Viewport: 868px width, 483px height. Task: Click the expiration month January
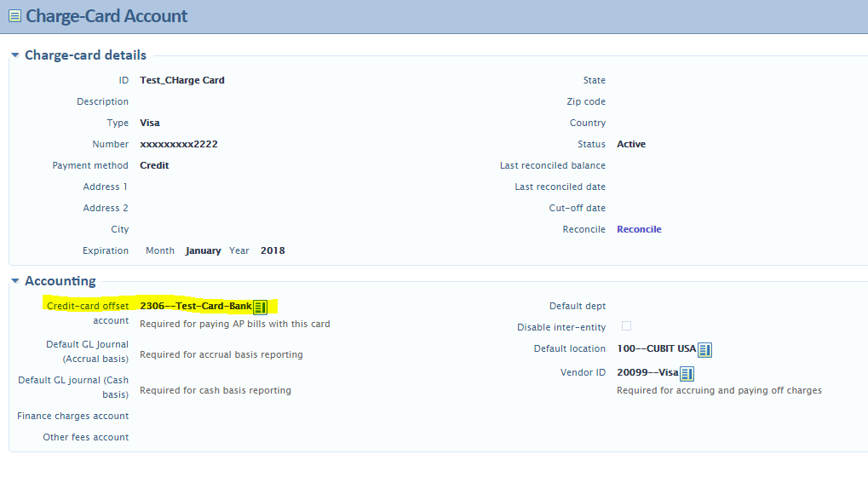pos(204,251)
